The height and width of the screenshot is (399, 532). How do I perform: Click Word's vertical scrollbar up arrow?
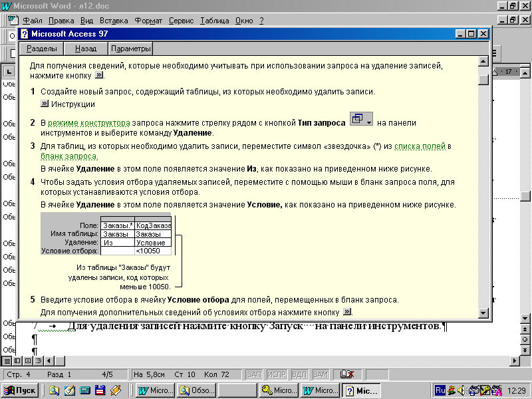click(525, 73)
